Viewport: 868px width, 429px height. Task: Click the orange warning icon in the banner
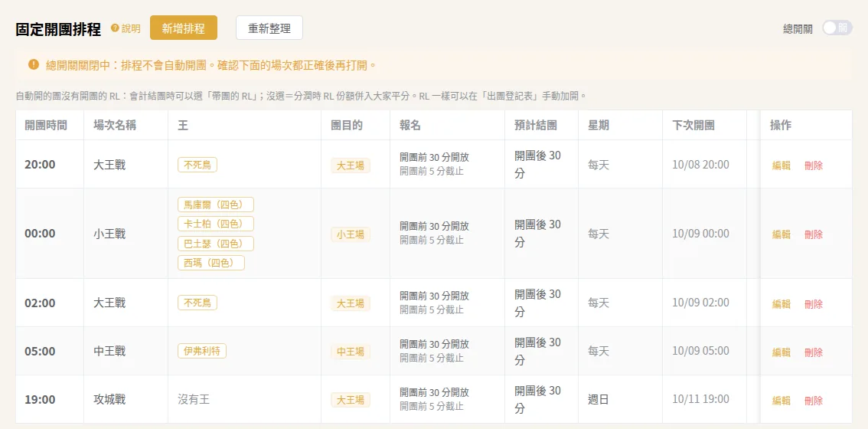pos(34,65)
